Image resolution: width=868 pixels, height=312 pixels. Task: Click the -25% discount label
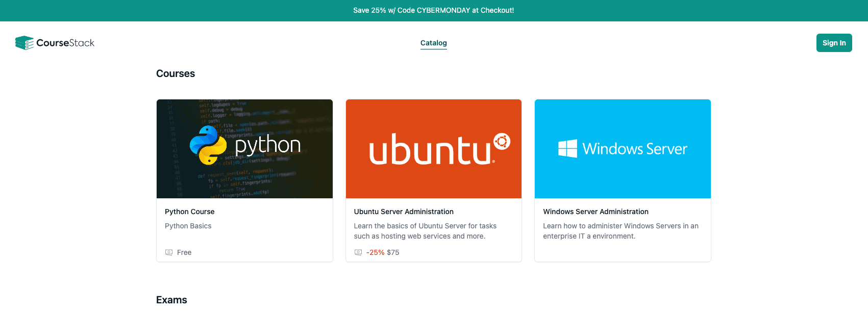[x=376, y=252]
